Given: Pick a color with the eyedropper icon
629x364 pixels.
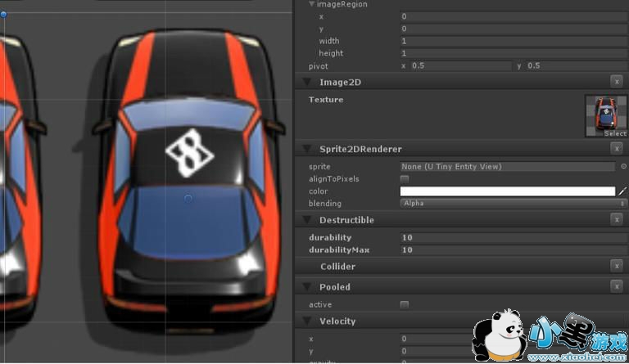Looking at the screenshot, I should tap(622, 191).
